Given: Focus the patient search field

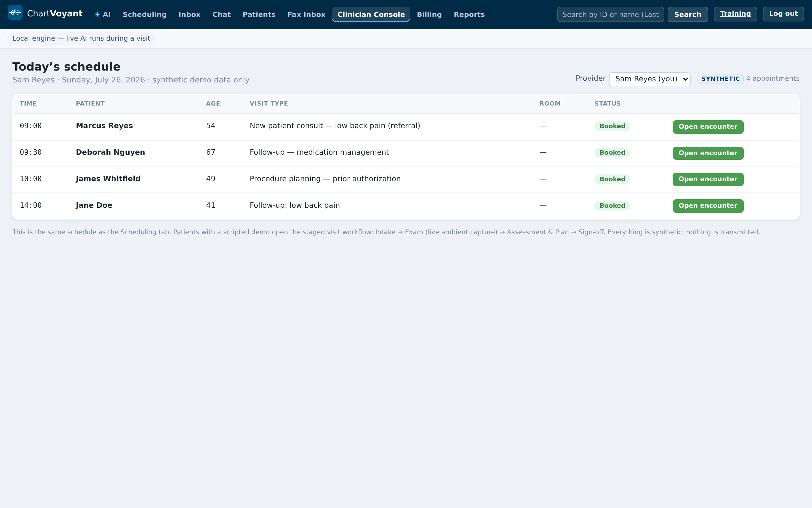Looking at the screenshot, I should [x=610, y=14].
